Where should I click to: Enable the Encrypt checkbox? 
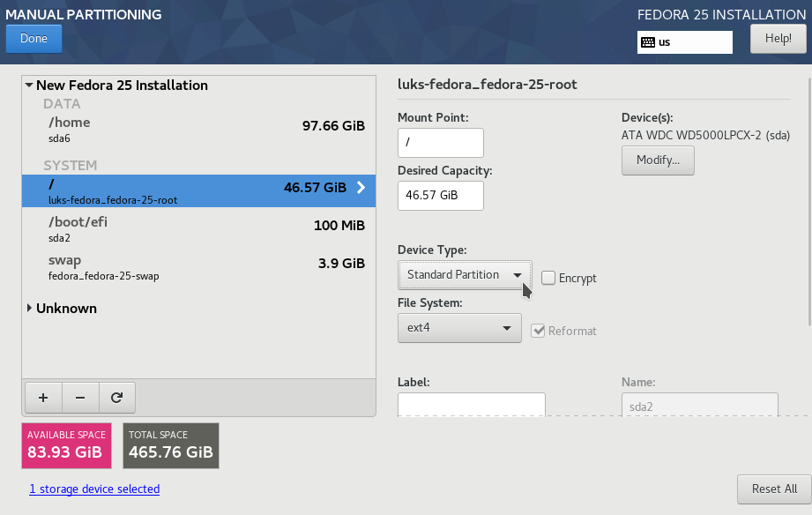point(548,278)
